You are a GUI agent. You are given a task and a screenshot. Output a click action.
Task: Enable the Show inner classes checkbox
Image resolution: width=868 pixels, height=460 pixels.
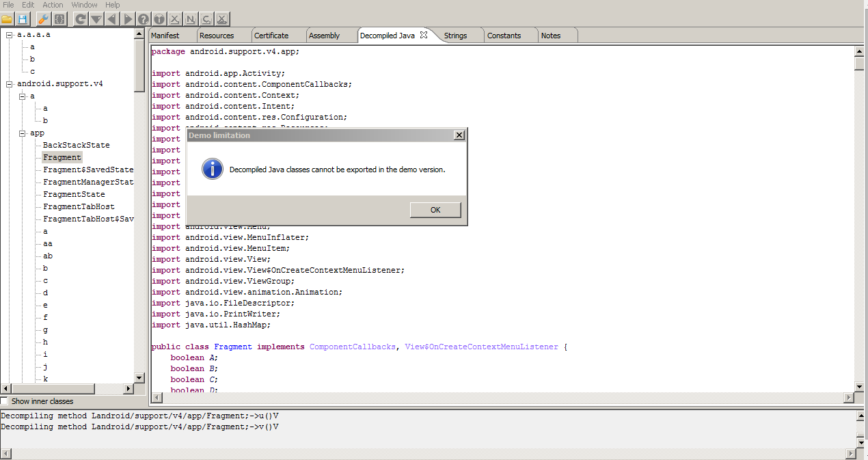point(5,401)
